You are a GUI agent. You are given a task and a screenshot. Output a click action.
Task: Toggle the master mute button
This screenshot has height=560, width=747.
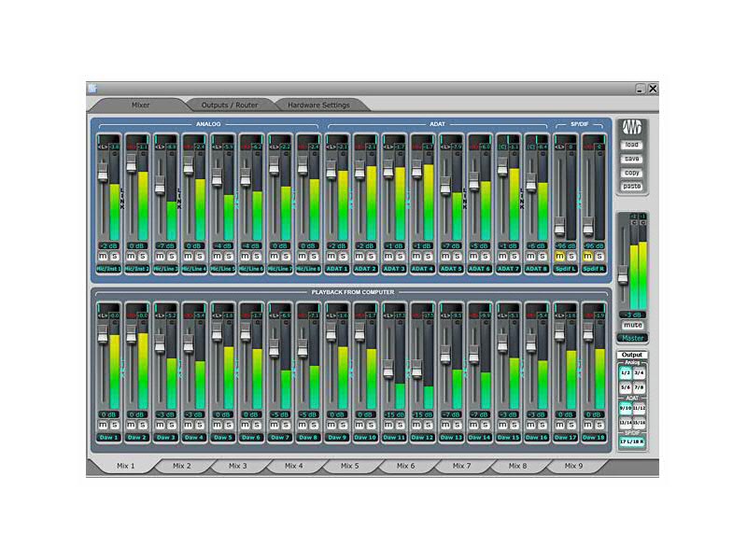(x=632, y=327)
